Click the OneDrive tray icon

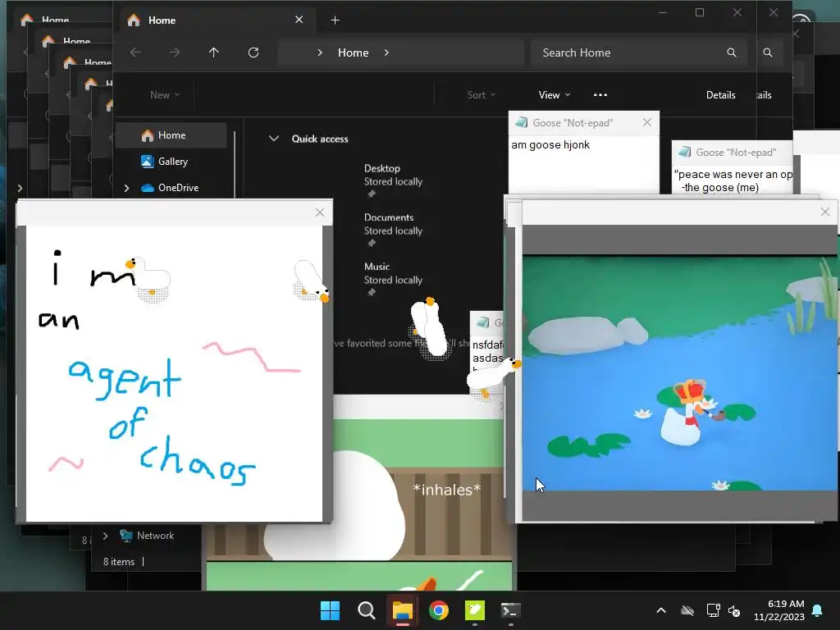click(687, 610)
